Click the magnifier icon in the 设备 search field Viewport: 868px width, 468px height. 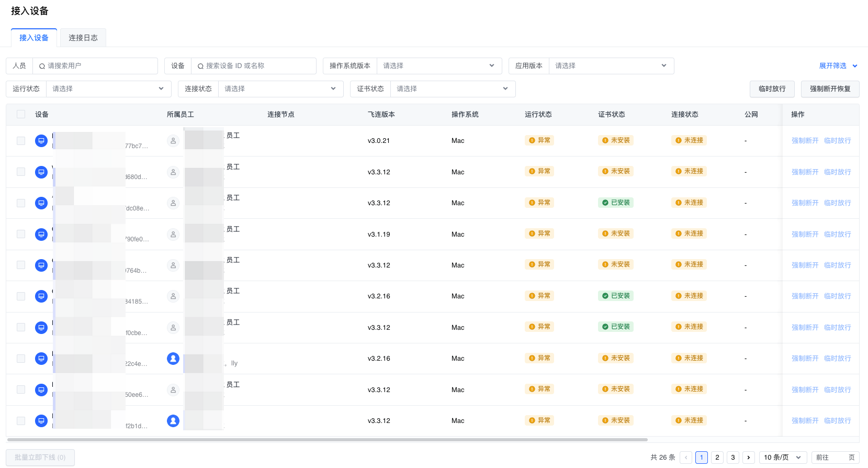pos(200,66)
